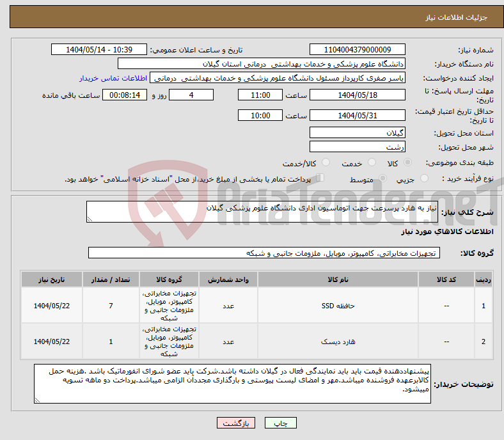Click the بازگشت back button
This screenshot has width=504, height=440.
click(x=236, y=423)
